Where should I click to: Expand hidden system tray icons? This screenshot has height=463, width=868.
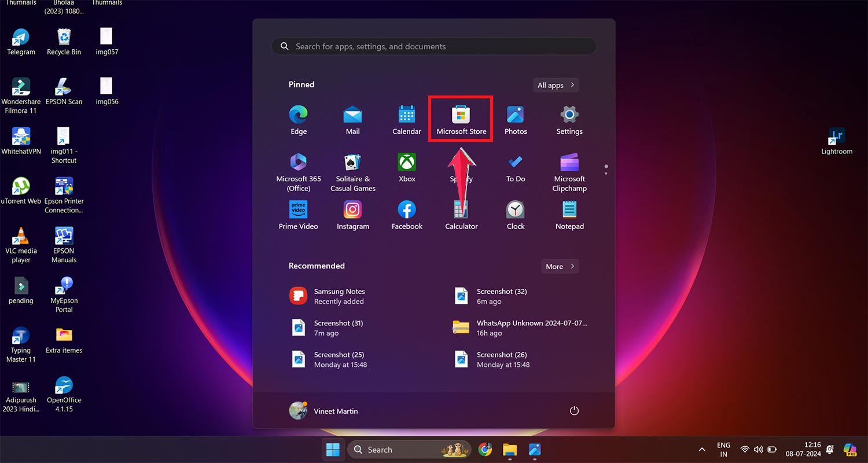[701, 449]
